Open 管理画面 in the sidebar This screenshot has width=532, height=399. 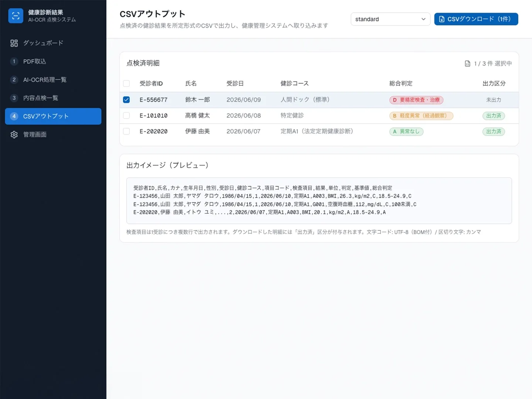53,134
